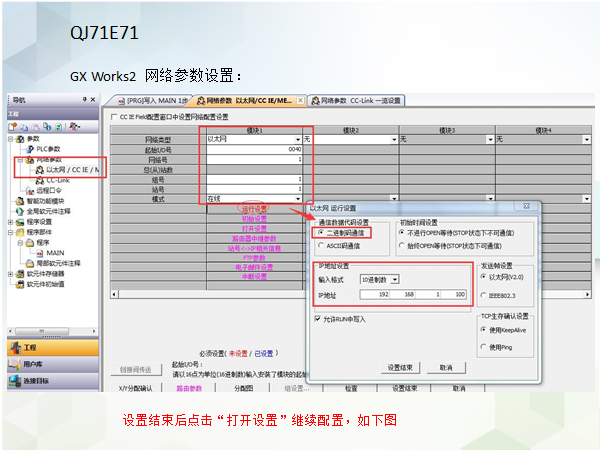
Task: Toggle 允许RUN中写入 checkbox
Action: (317, 319)
